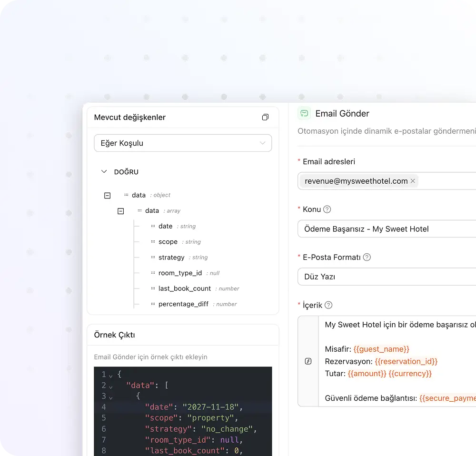This screenshot has height=456, width=476.
Task: Open the Konu help icon
Action: tap(327, 209)
